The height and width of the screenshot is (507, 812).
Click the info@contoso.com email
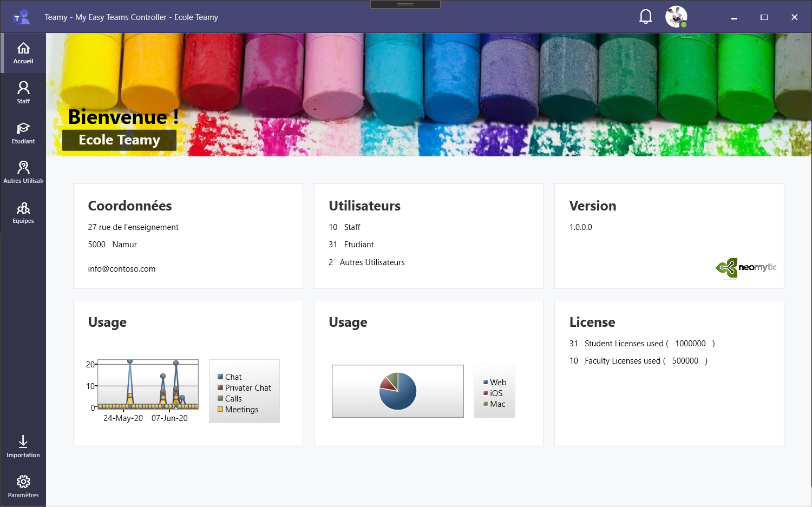(x=122, y=269)
